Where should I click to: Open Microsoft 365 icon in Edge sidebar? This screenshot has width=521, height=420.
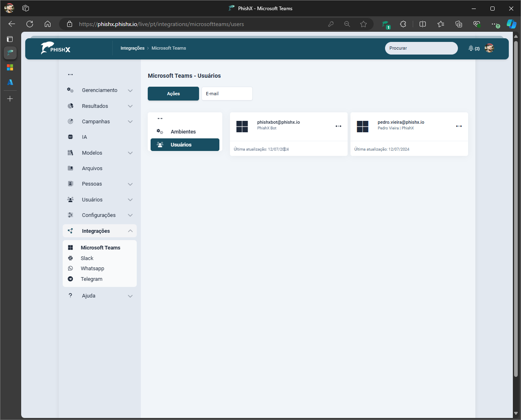click(10, 67)
